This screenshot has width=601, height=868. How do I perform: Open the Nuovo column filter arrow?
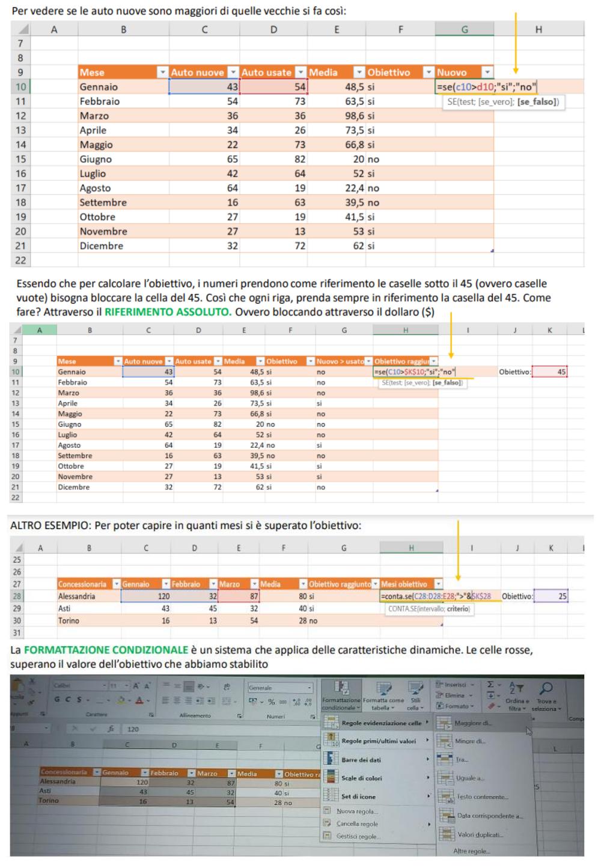coord(487,73)
